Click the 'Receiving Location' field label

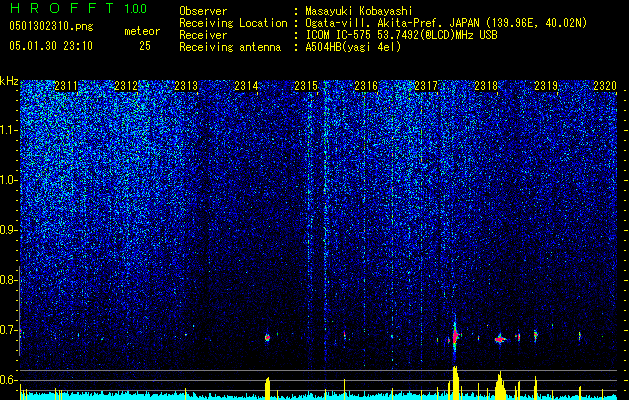click(x=233, y=23)
